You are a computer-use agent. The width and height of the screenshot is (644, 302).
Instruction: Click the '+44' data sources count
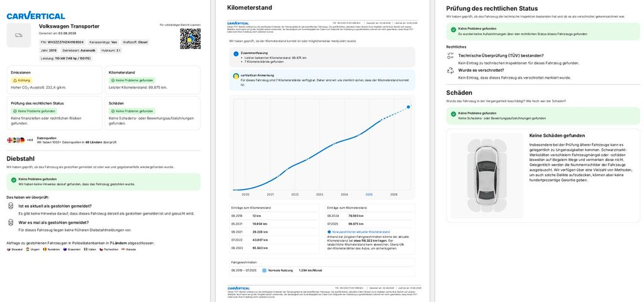click(x=30, y=140)
